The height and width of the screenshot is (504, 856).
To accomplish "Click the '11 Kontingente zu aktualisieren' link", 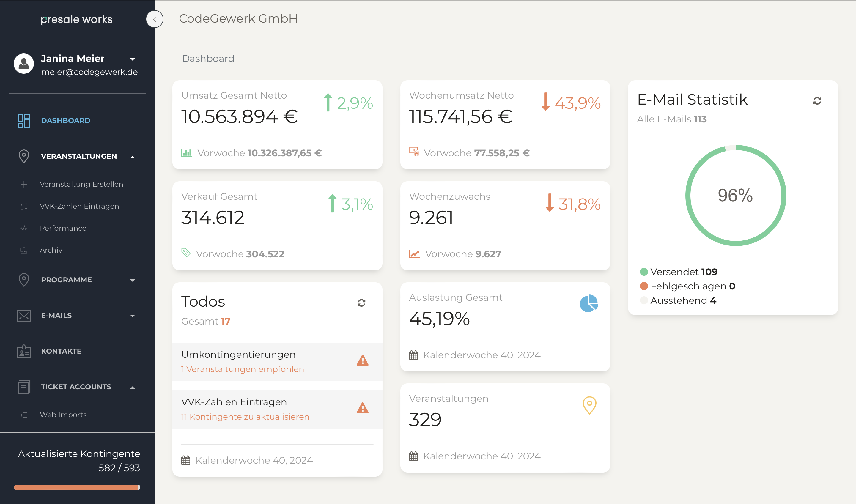I will [245, 417].
